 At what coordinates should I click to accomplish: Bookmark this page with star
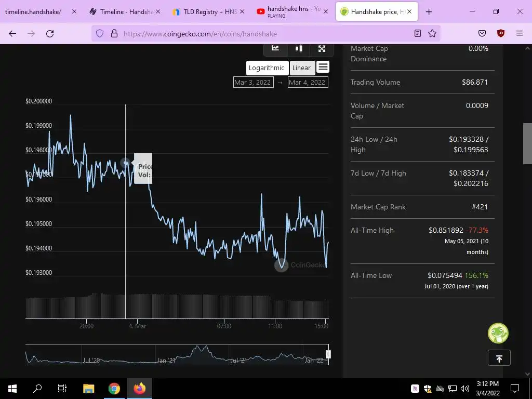[x=432, y=33]
